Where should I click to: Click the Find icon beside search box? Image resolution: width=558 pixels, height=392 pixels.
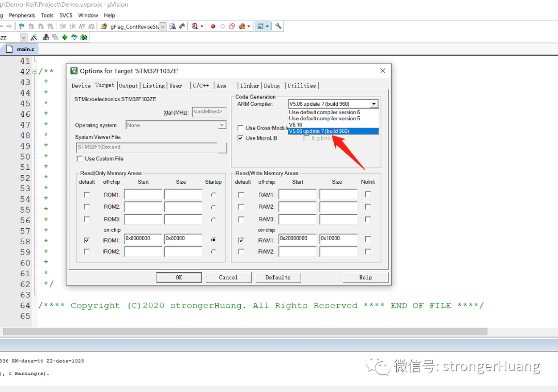(173, 26)
